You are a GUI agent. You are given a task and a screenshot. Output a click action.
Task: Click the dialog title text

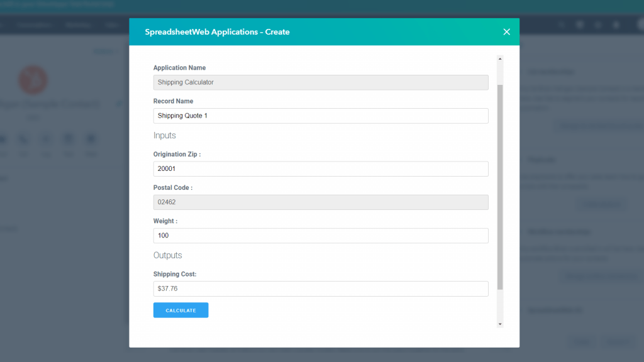(x=217, y=32)
